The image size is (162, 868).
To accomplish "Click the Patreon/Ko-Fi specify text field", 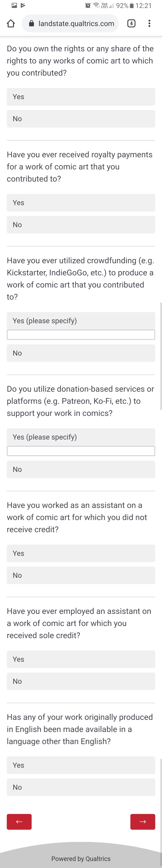I will click(81, 451).
